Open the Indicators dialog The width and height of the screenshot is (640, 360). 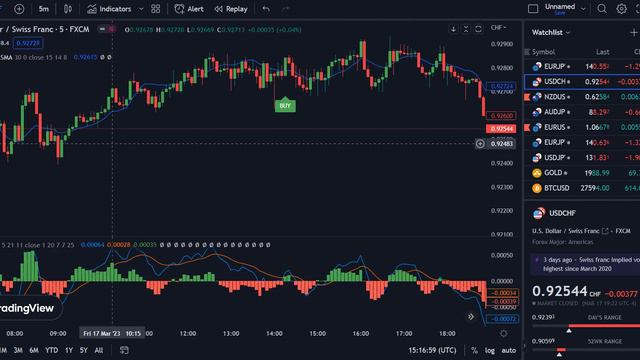[109, 9]
